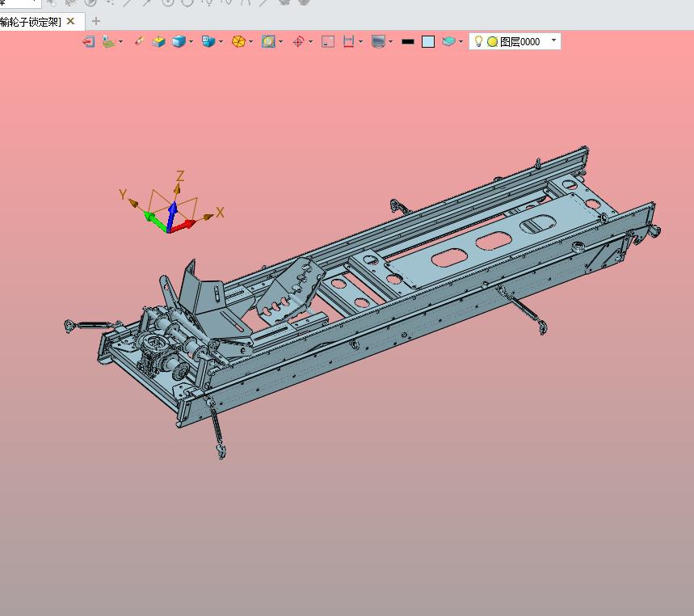Expand the wireframe sphere dropdown arrow
Image resolution: width=694 pixels, height=616 pixels.
pos(251,42)
